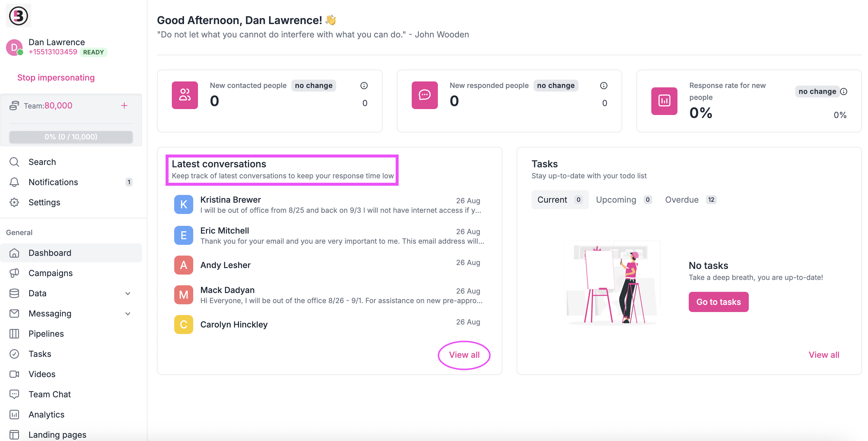View all latest conversations
The height and width of the screenshot is (441, 868).
[464, 355]
